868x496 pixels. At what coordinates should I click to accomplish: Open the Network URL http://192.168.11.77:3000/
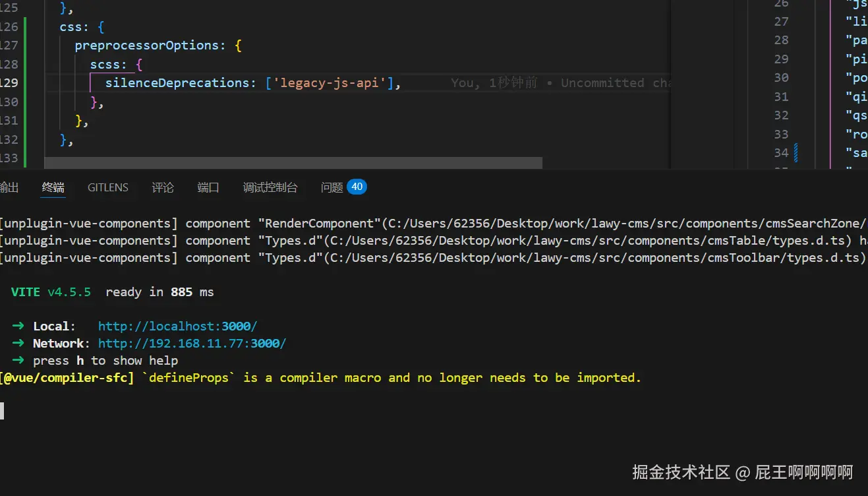click(192, 344)
